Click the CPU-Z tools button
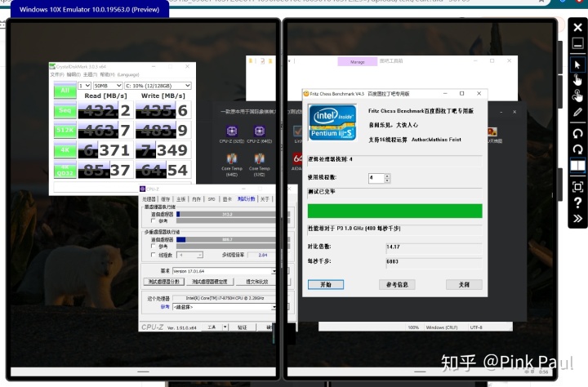Viewport: 588px width, 387px height. coord(212,327)
